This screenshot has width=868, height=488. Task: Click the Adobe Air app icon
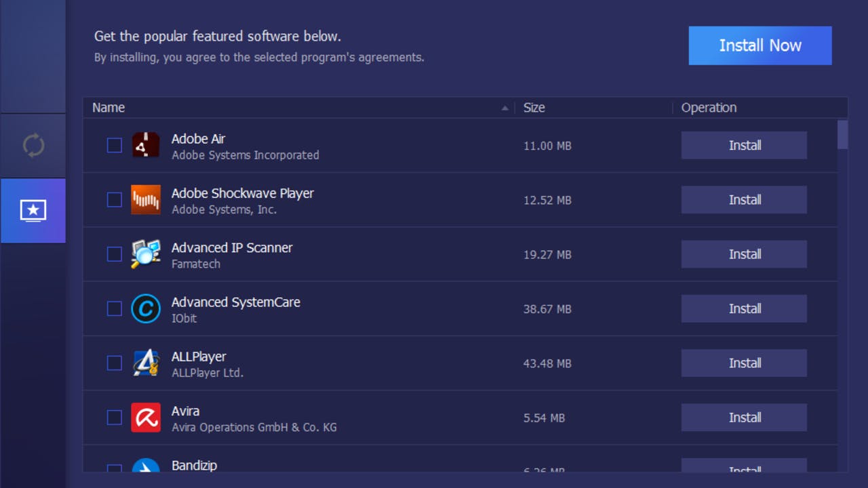(145, 145)
